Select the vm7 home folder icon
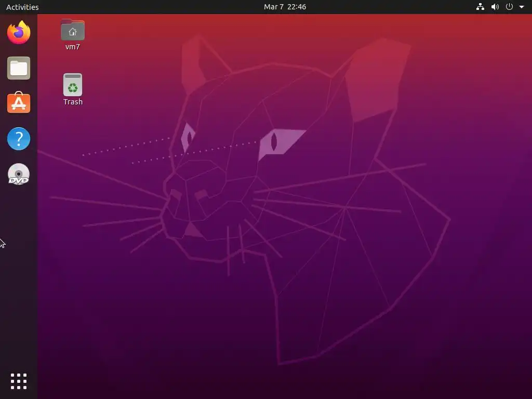The height and width of the screenshot is (399, 532). tap(73, 30)
